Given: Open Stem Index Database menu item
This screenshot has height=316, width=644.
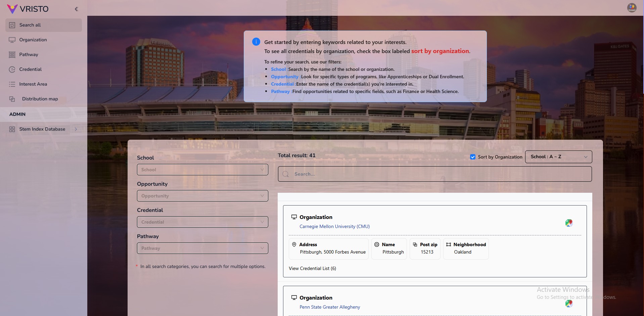Looking at the screenshot, I should click(x=44, y=129).
